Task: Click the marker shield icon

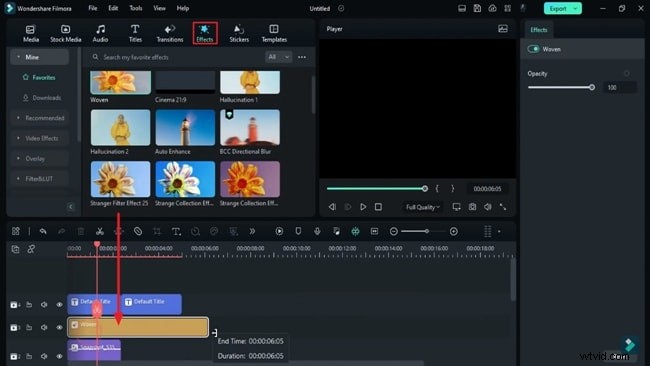Action: click(x=298, y=231)
